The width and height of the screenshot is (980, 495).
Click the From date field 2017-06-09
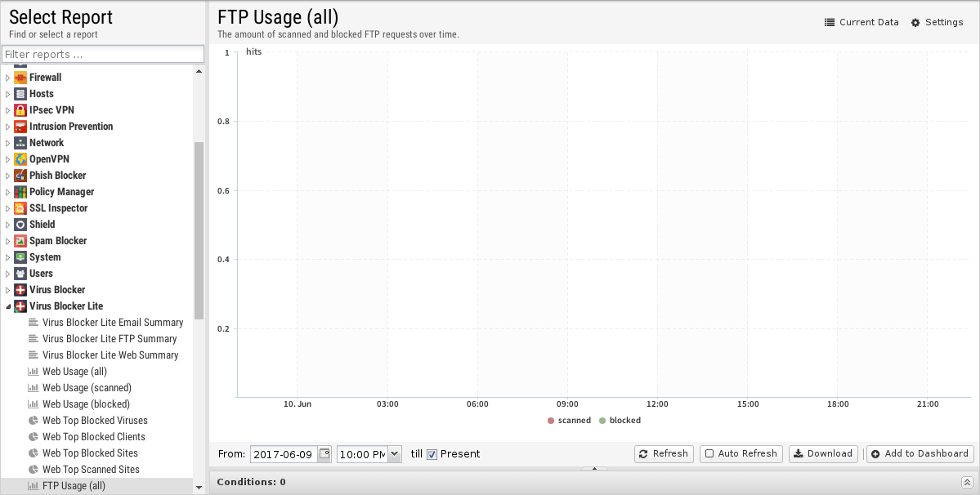(x=284, y=454)
